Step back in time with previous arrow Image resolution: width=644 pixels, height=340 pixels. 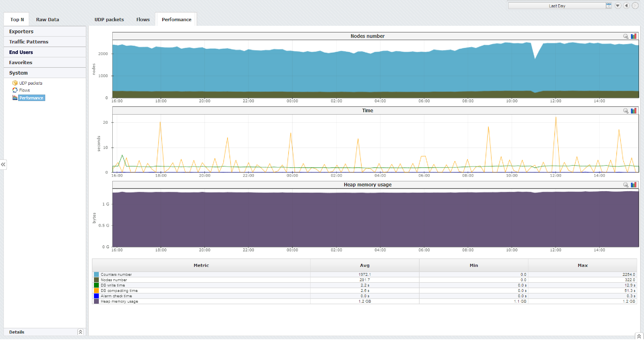626,5
